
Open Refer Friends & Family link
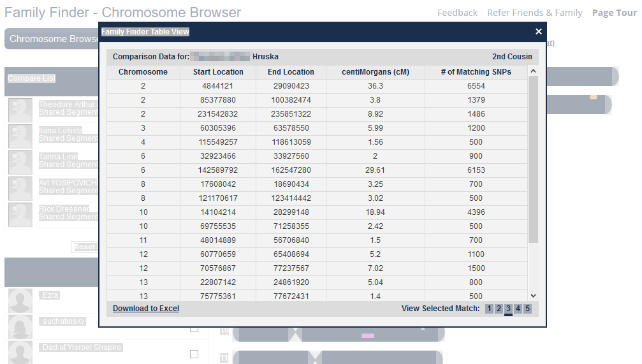(534, 13)
